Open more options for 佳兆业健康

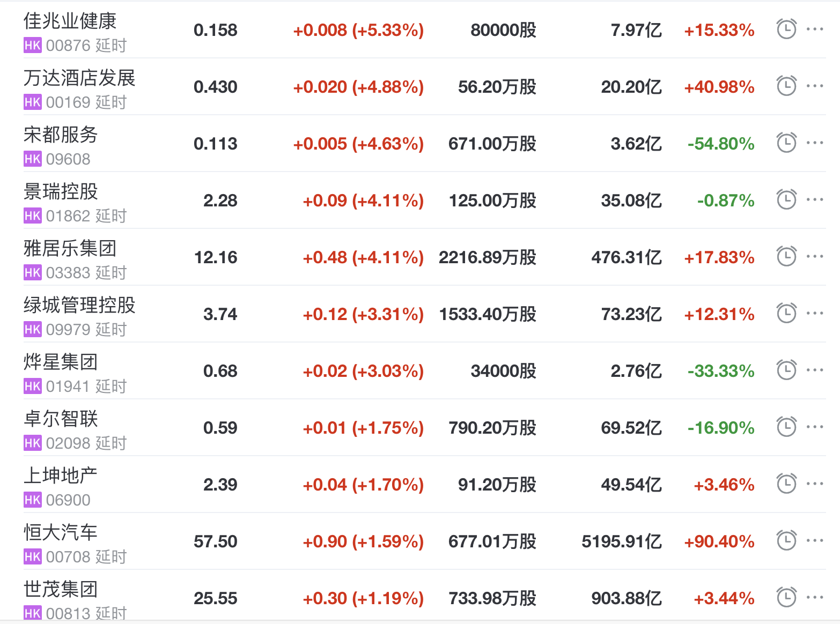[815, 29]
